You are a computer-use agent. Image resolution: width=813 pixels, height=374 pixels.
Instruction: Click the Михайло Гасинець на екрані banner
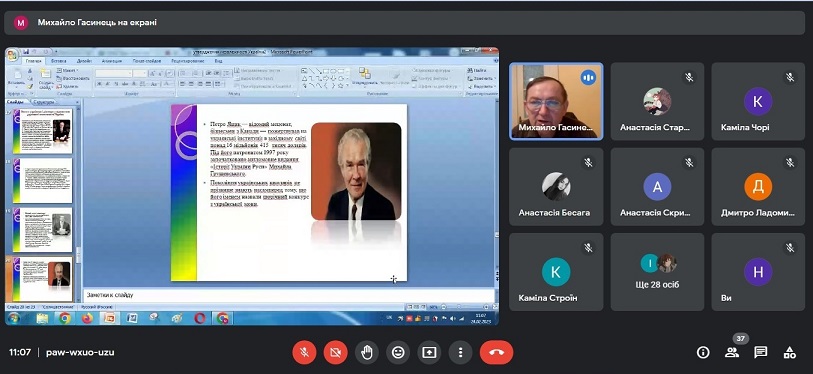tap(404, 23)
